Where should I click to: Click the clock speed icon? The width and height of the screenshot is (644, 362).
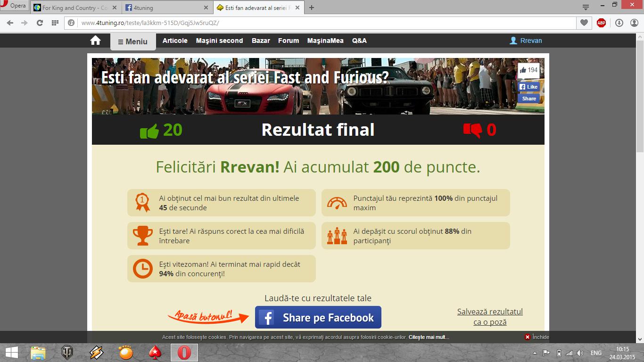point(142,269)
